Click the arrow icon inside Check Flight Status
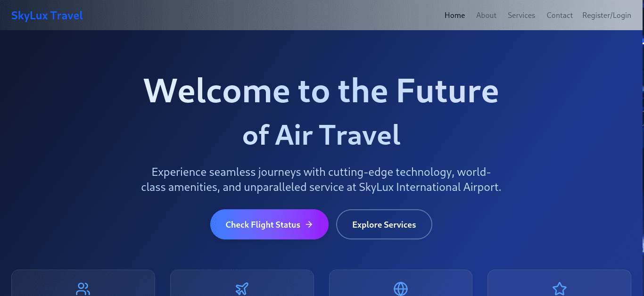Screen dimensions: 644x296 (x=309, y=224)
